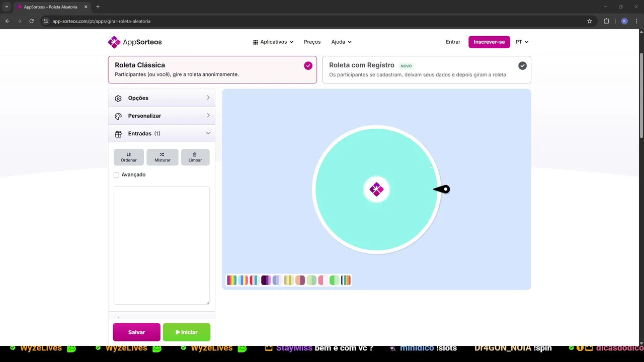Open the tab search dropdown arrow
This screenshot has height=362, width=644.
pyautogui.click(x=7, y=7)
